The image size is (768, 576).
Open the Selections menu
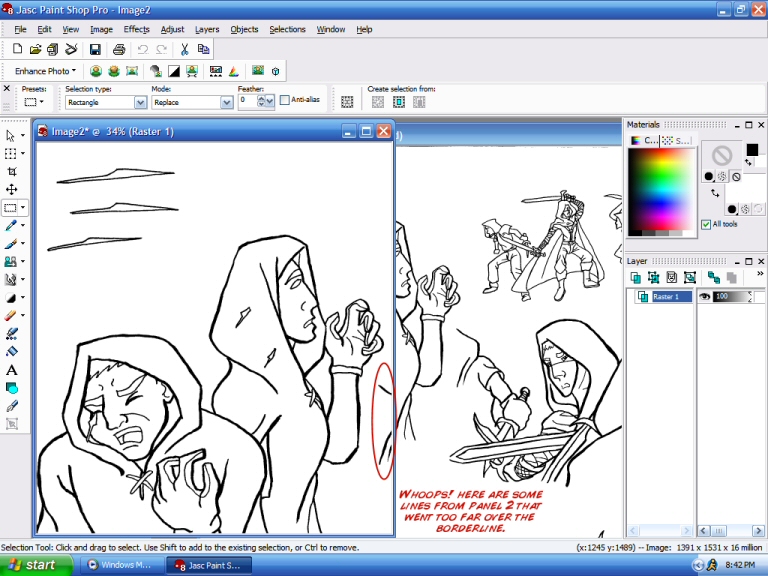pyautogui.click(x=287, y=30)
